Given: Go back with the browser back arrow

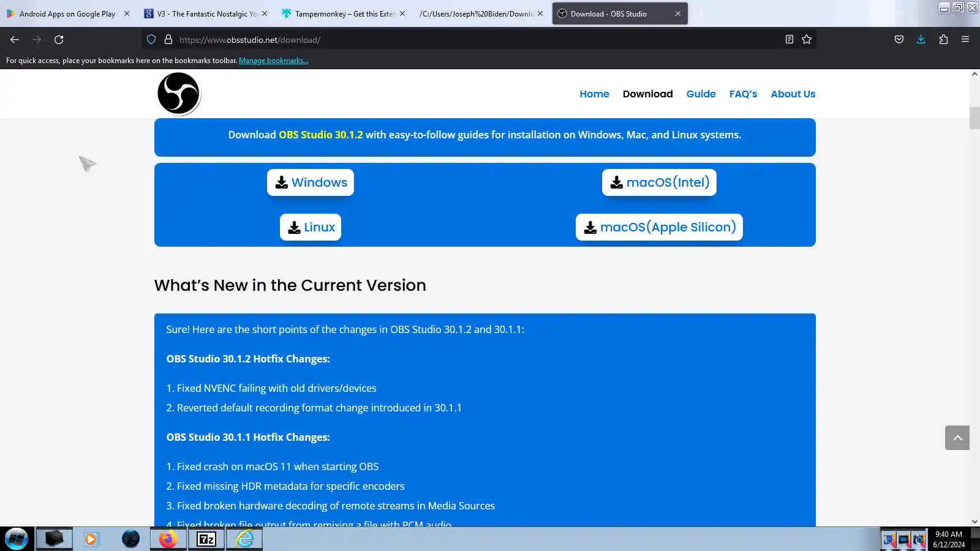Looking at the screenshot, I should pos(15,40).
